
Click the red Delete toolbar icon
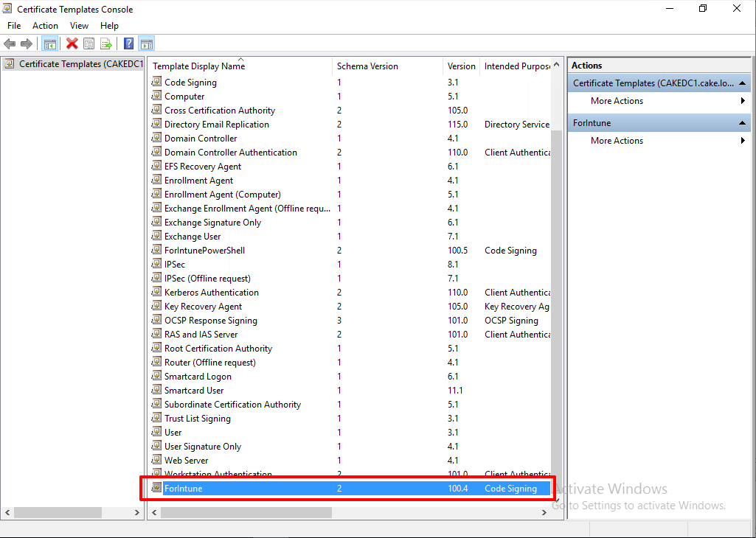72,43
